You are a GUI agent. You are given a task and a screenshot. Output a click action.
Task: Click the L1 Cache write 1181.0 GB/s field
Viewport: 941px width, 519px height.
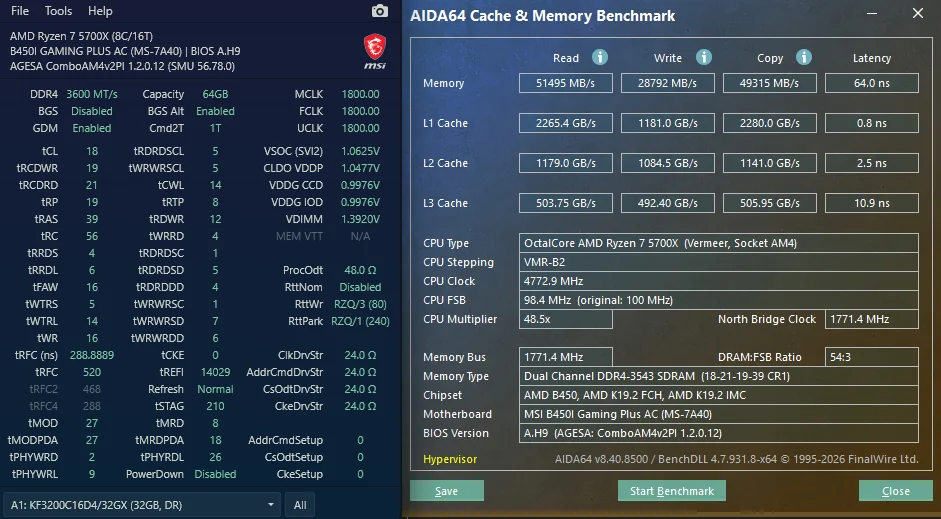tap(667, 123)
